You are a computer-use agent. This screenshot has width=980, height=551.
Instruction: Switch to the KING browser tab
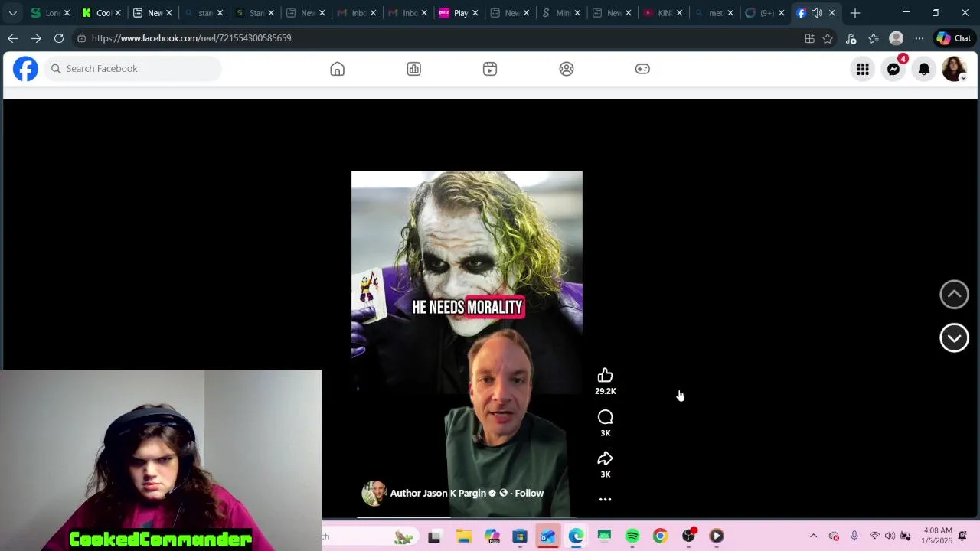662,13
